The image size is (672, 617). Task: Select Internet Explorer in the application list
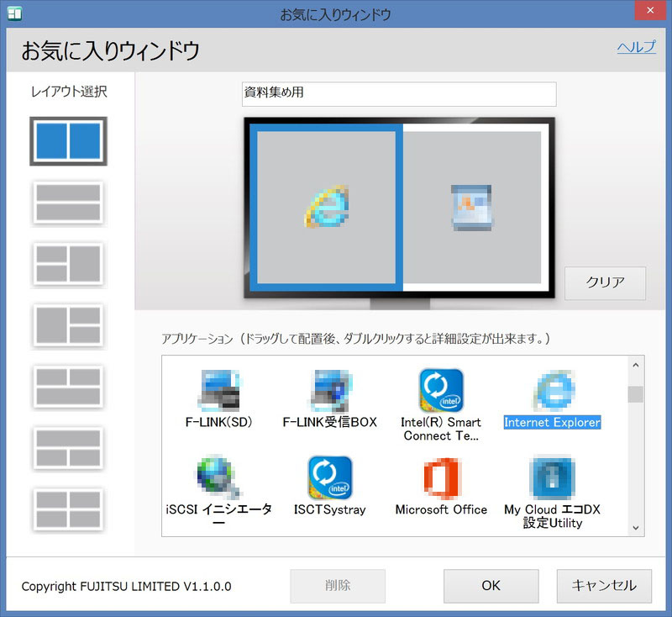552,391
